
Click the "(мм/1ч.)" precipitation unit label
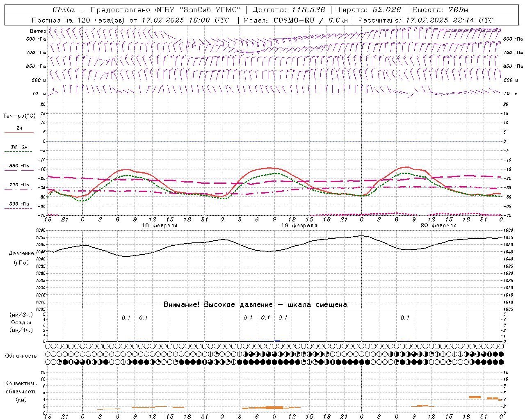[x=21, y=330]
